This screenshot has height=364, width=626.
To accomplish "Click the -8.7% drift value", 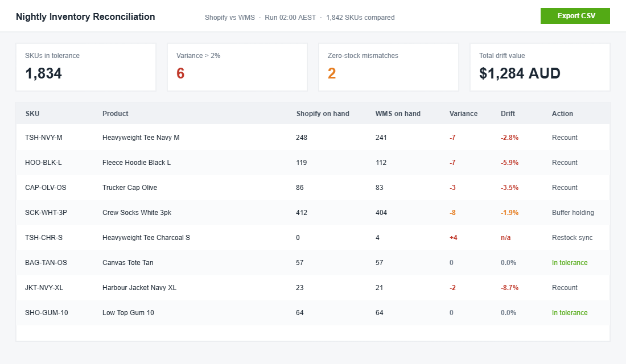I will pos(509,288).
